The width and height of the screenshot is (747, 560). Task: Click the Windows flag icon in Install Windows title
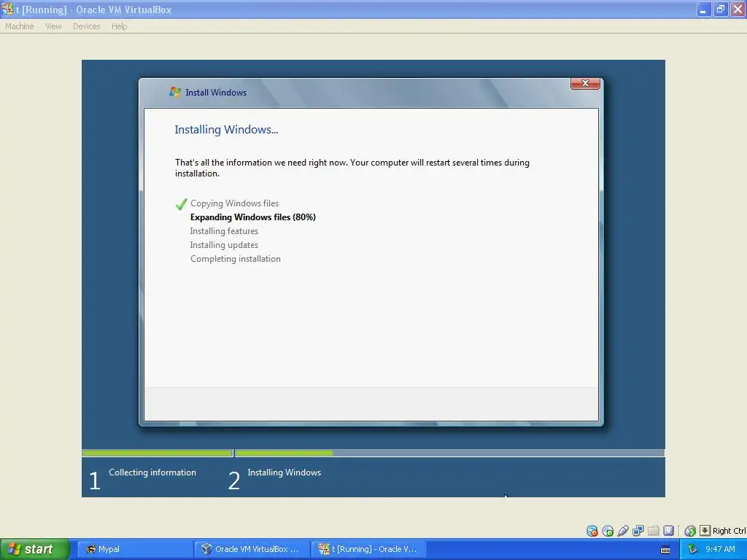[175, 92]
